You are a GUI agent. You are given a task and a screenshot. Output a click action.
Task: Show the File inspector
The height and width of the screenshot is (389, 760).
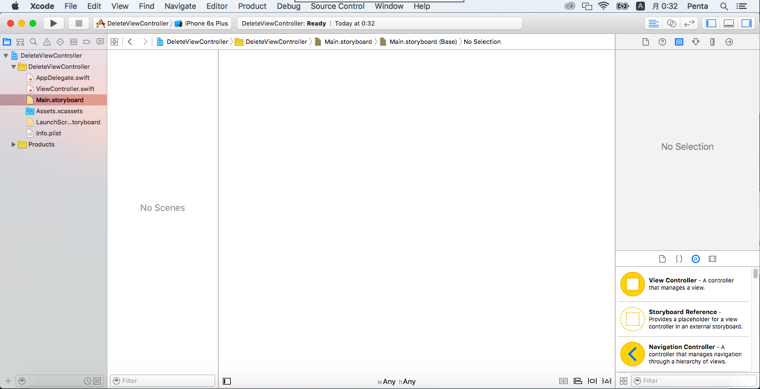click(646, 42)
